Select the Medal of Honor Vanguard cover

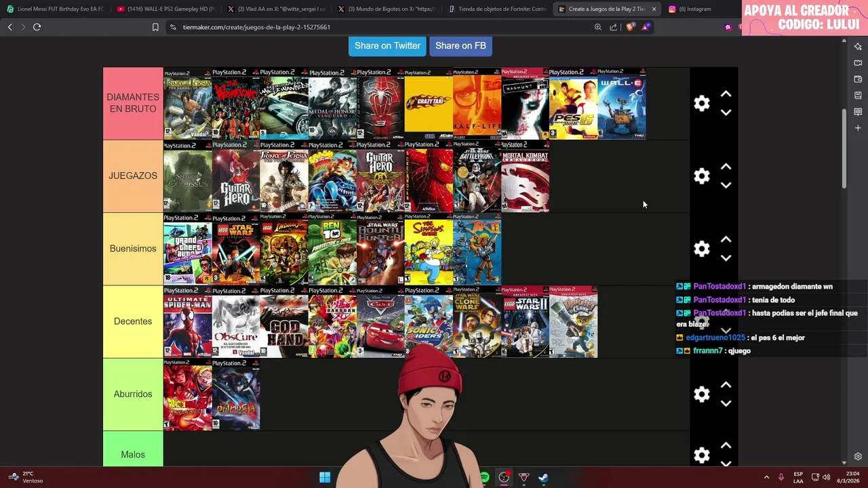coord(332,103)
